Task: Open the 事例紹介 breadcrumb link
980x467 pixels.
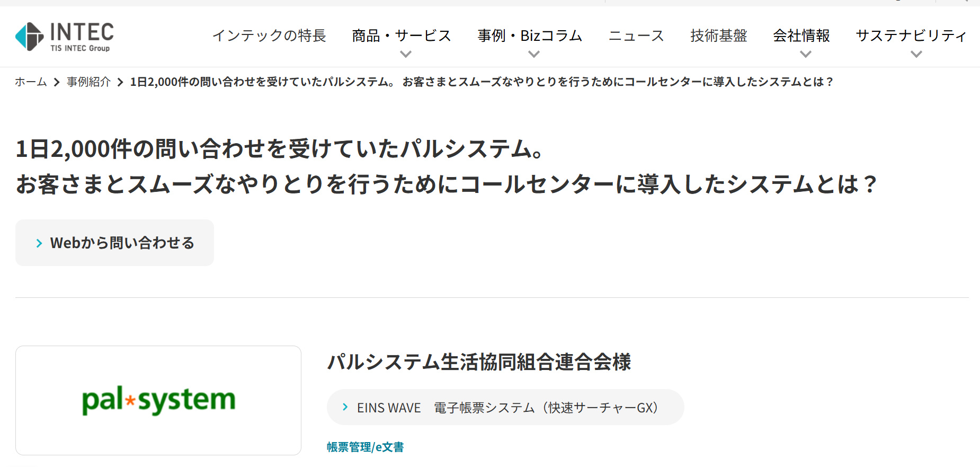Action: (x=88, y=82)
